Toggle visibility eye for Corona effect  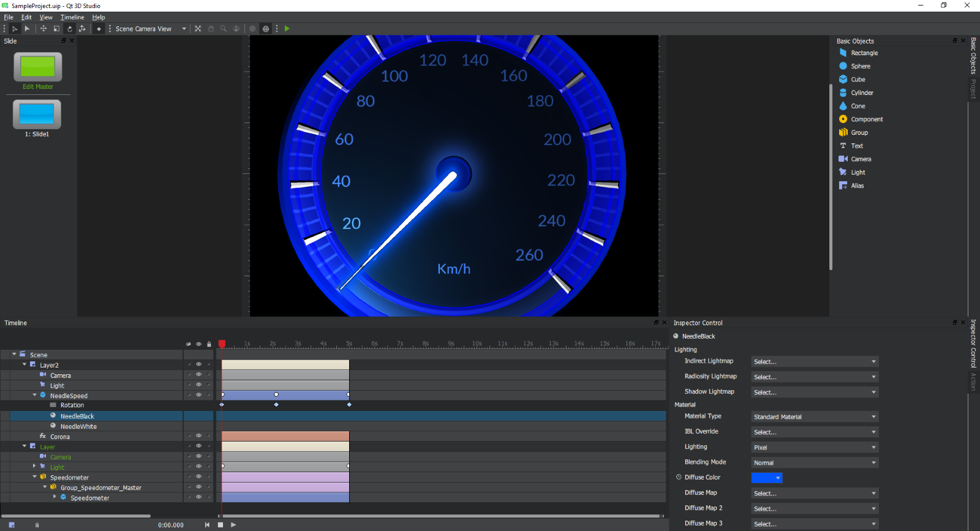coord(198,436)
